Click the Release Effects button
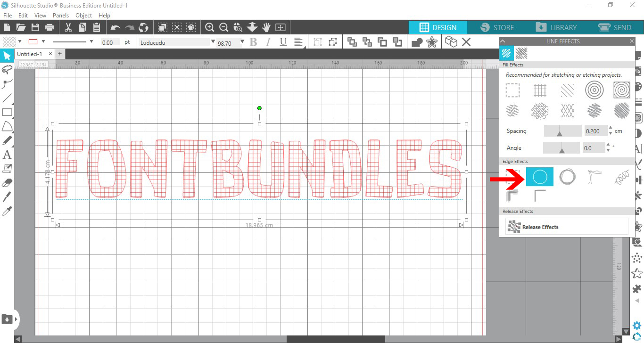 (x=567, y=227)
